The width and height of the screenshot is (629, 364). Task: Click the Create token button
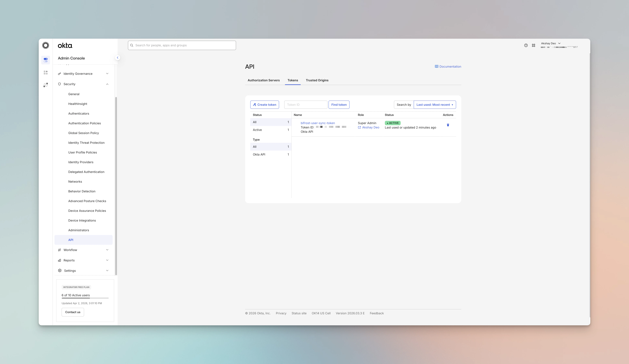(x=265, y=105)
